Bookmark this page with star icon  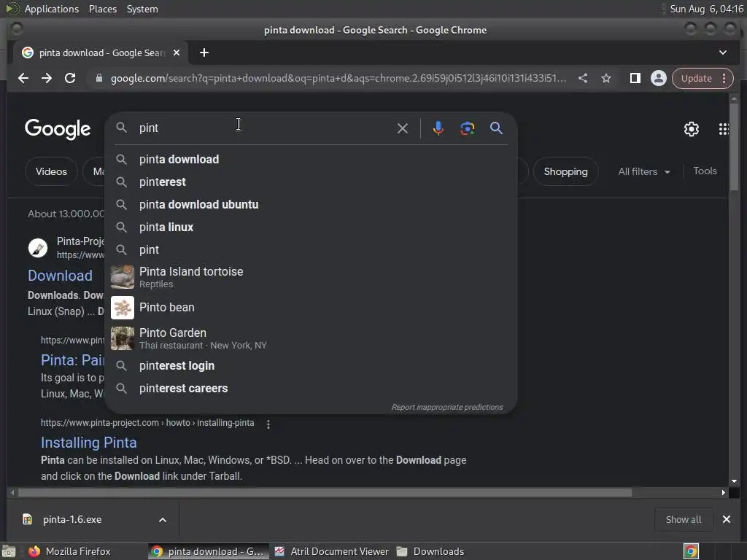coord(606,78)
